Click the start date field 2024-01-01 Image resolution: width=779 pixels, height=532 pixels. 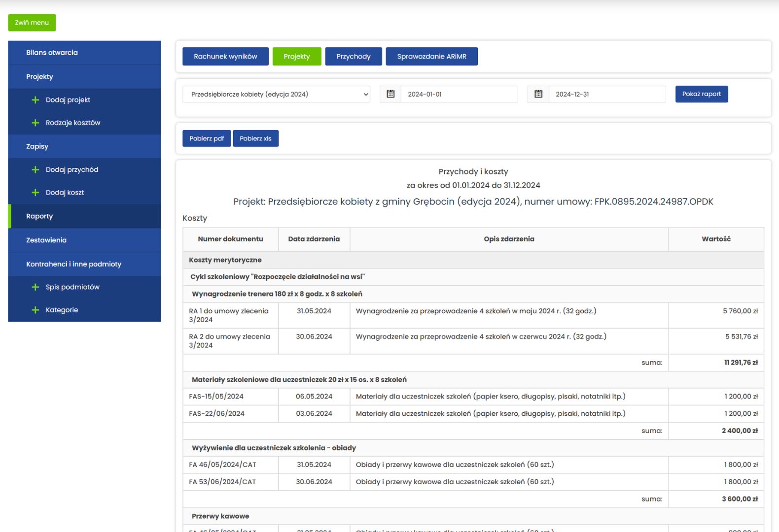pyautogui.click(x=459, y=94)
